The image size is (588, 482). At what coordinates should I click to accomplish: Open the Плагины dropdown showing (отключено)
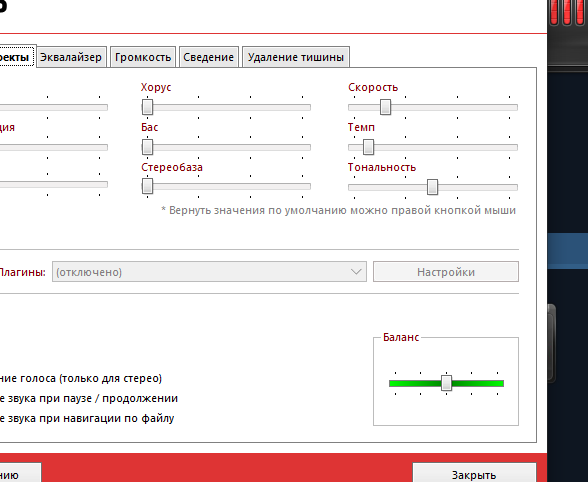pos(209,272)
